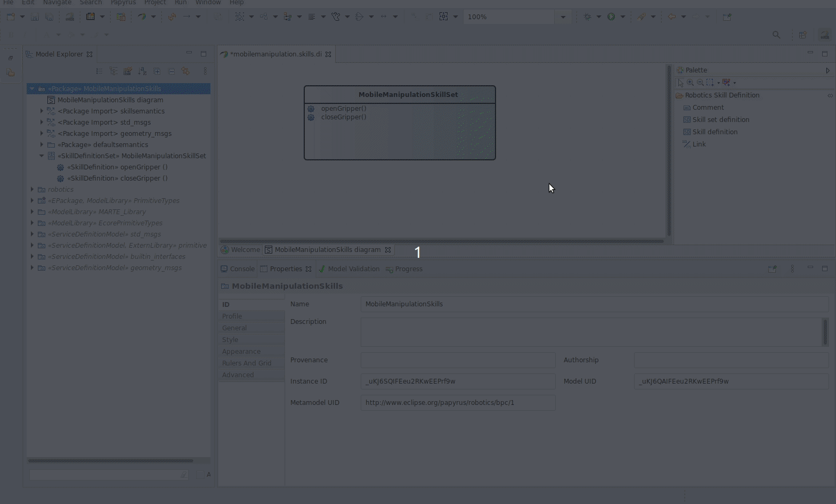This screenshot has height=504, width=836.
Task: Click the expand all icon in Model Explorer
Action: (x=157, y=71)
